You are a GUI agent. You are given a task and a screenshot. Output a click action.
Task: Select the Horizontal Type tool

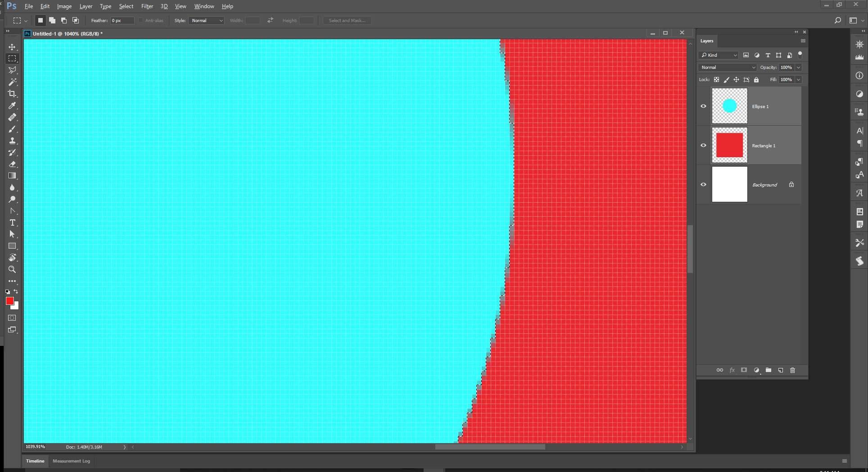(x=12, y=222)
